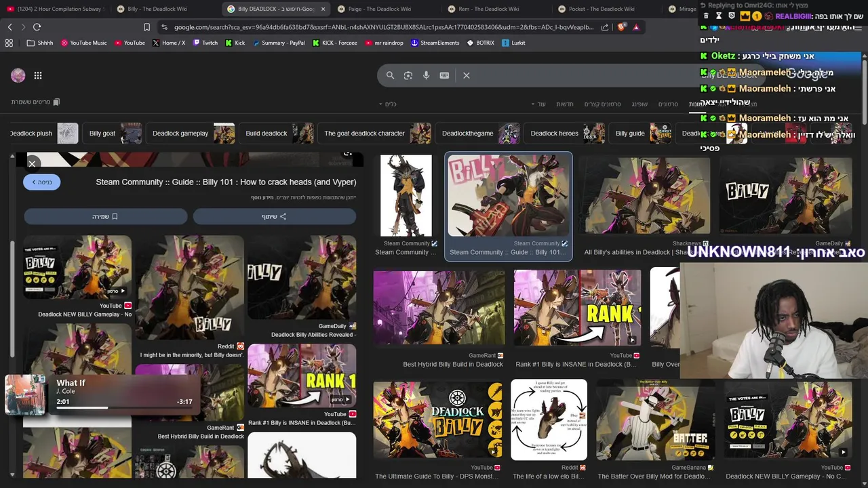The width and height of the screenshot is (868, 488).
Task: Expand the כלים tools dropdown
Action: [x=388, y=104]
